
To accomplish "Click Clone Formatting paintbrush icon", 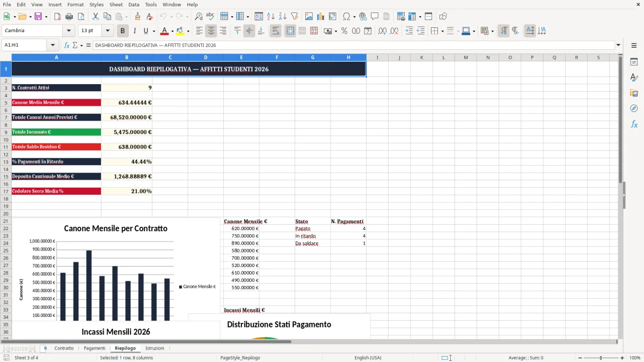I will [x=137, y=17].
